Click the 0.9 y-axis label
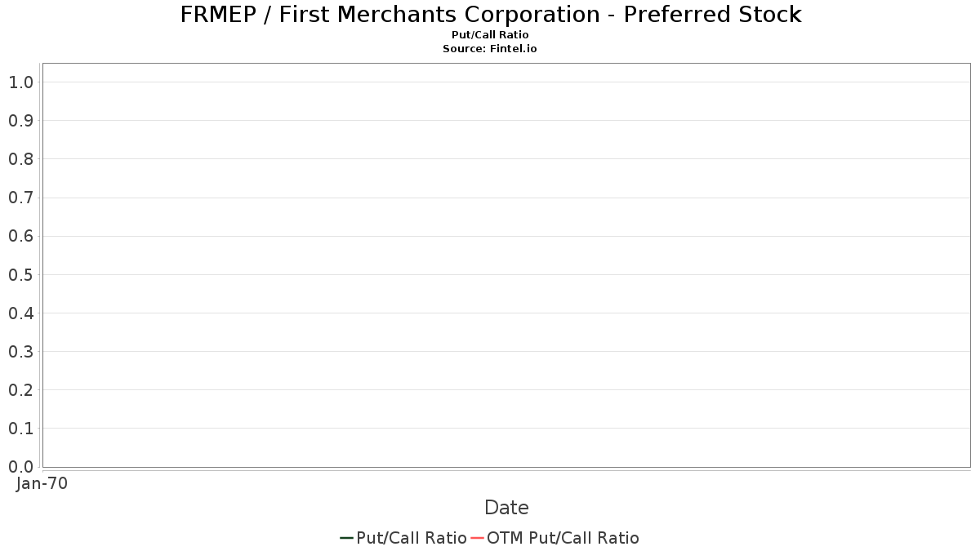The width and height of the screenshot is (980, 551). point(20,121)
